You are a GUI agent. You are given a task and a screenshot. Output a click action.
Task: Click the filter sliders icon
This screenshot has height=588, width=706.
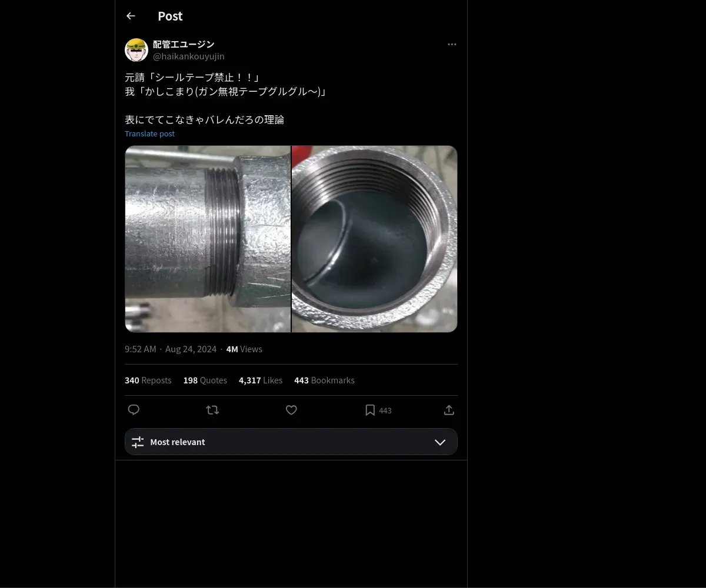pyautogui.click(x=138, y=442)
